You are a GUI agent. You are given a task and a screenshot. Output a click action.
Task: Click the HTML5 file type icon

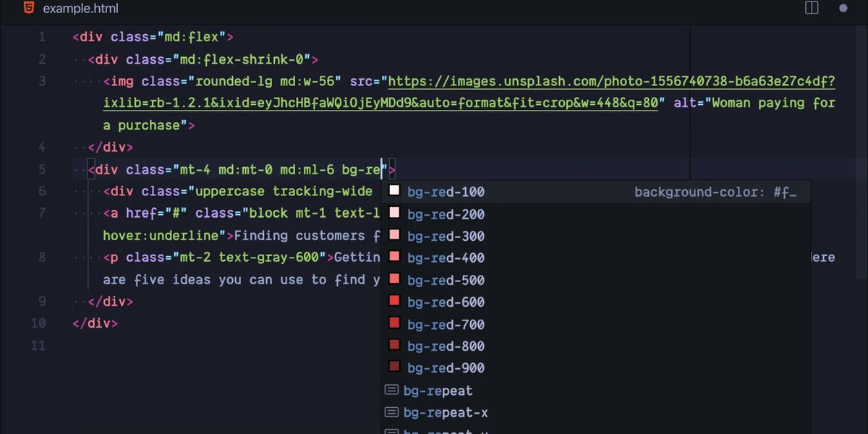[x=27, y=8]
